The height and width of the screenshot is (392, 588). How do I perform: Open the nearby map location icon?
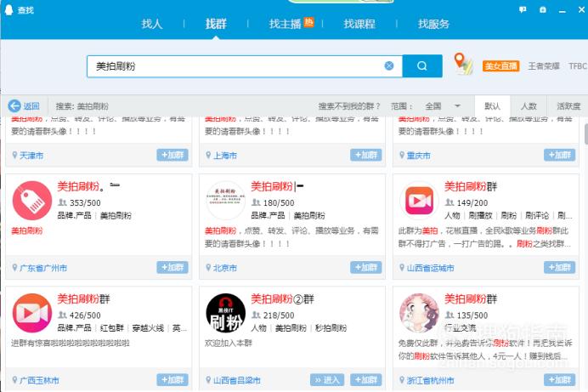pos(463,64)
